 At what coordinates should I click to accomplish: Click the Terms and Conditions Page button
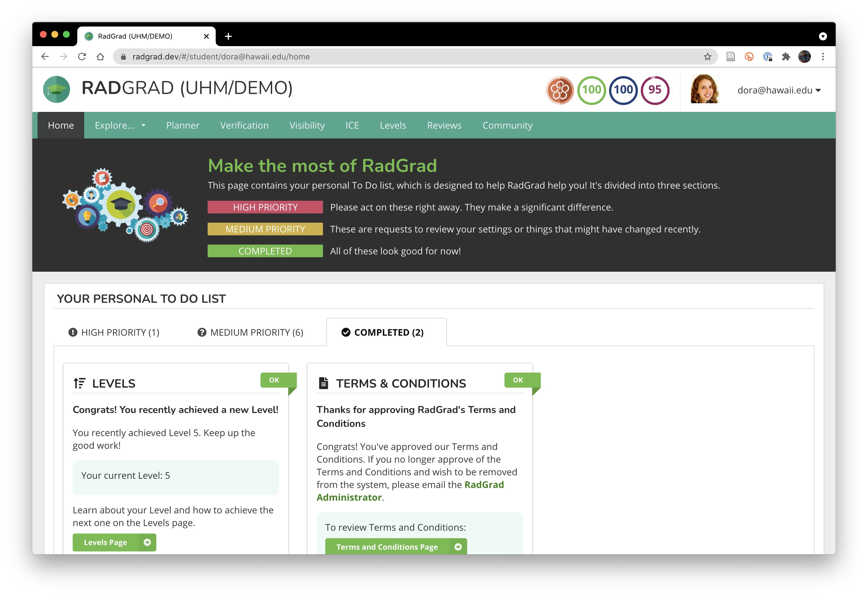pyautogui.click(x=396, y=547)
